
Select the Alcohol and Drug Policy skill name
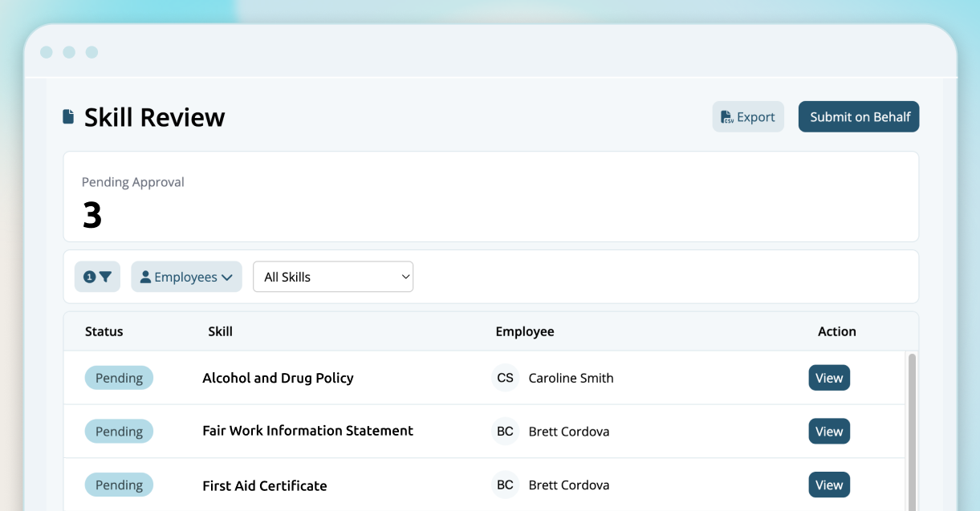coord(278,378)
